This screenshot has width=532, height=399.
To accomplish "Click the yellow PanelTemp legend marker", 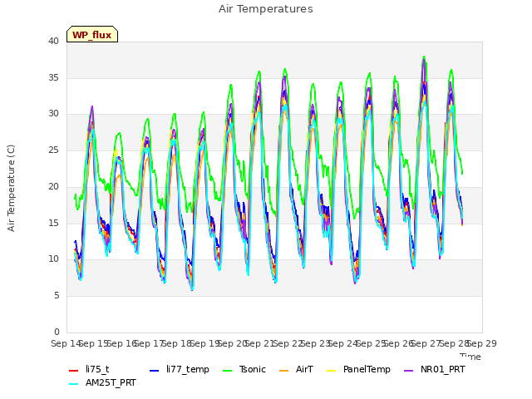I will (331, 371).
